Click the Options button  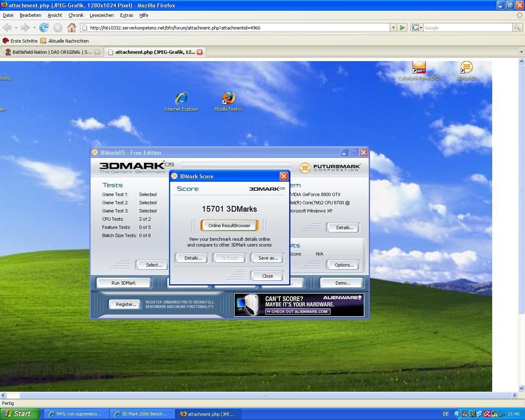coord(344,265)
